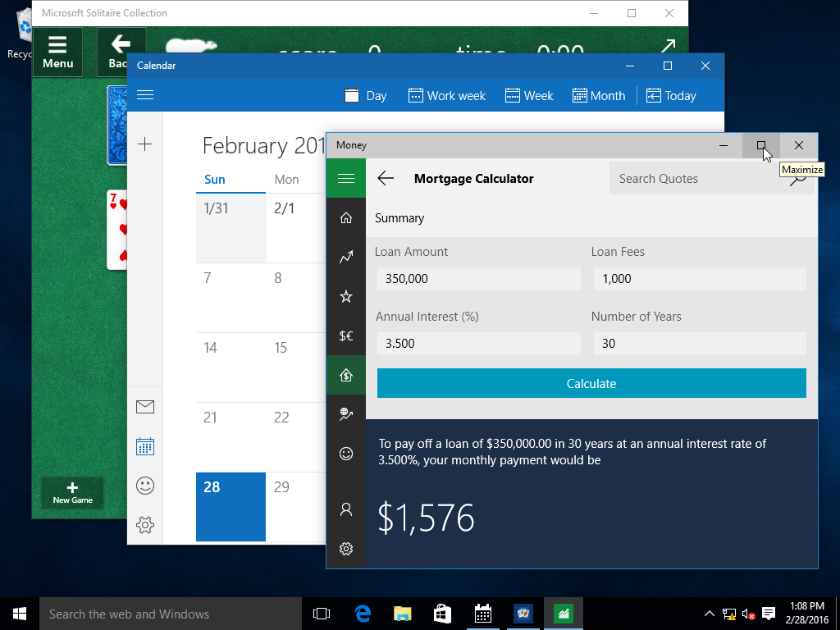Select the 7 of hearts card
This screenshot has height=630, width=840.
[117, 230]
